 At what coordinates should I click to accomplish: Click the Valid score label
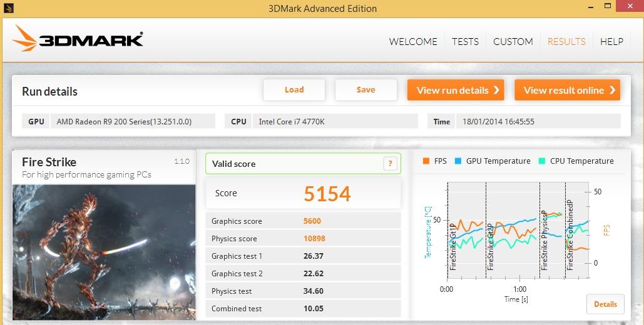click(233, 164)
